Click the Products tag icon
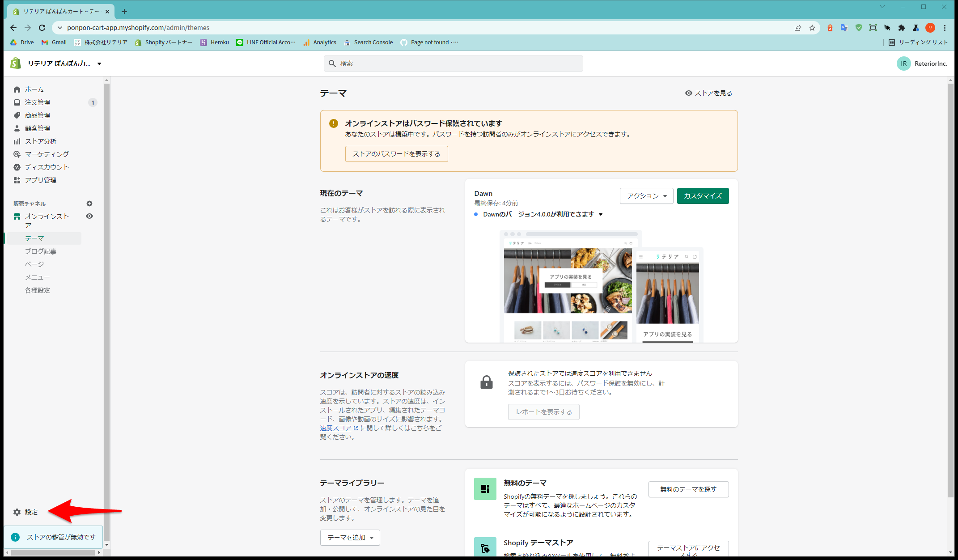This screenshot has width=958, height=560. pos(17,115)
